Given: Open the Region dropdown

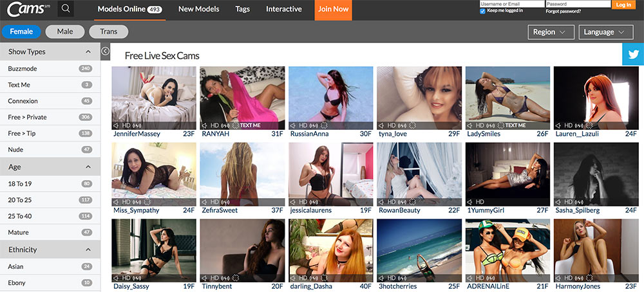Looking at the screenshot, I should [x=551, y=32].
